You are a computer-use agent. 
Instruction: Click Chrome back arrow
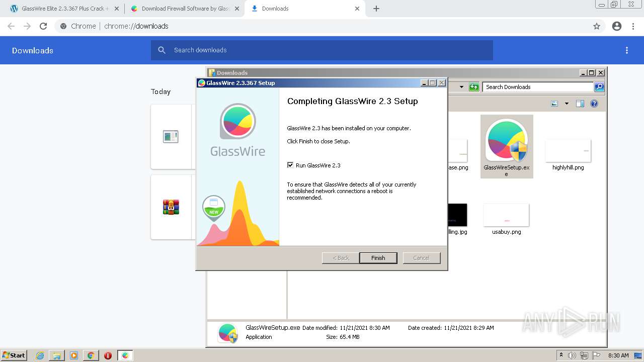(11, 26)
